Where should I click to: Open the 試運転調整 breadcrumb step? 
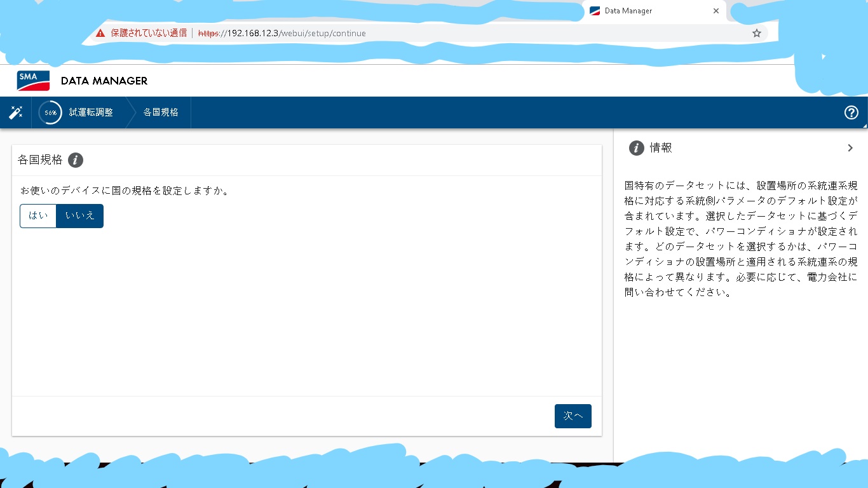[91, 112]
